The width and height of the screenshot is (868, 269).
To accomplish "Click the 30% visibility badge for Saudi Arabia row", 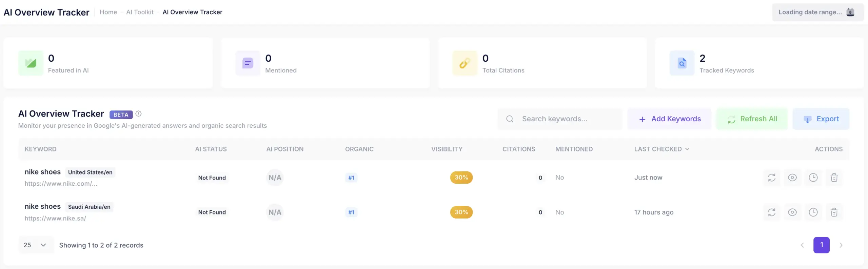I will [x=461, y=212].
